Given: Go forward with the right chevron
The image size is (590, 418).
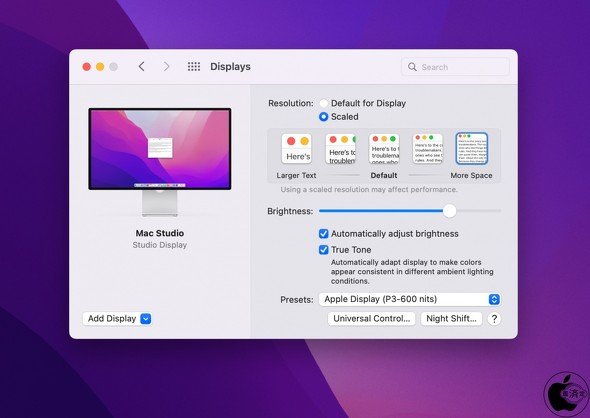Looking at the screenshot, I should click(x=166, y=67).
